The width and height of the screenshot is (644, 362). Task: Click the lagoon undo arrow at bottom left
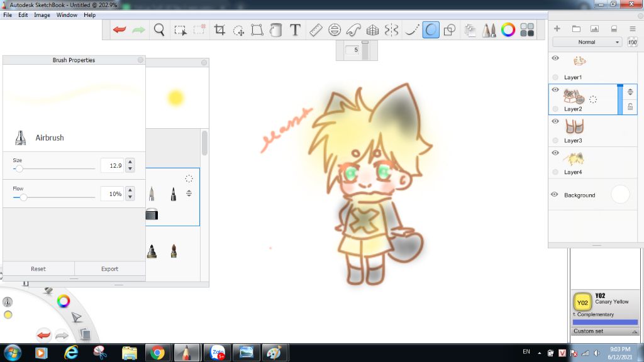(43, 335)
